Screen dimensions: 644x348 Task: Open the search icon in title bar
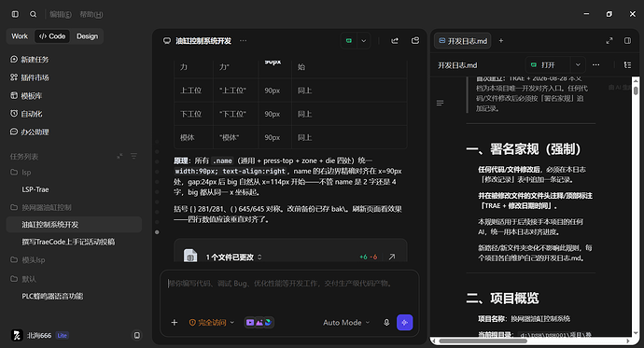click(34, 14)
